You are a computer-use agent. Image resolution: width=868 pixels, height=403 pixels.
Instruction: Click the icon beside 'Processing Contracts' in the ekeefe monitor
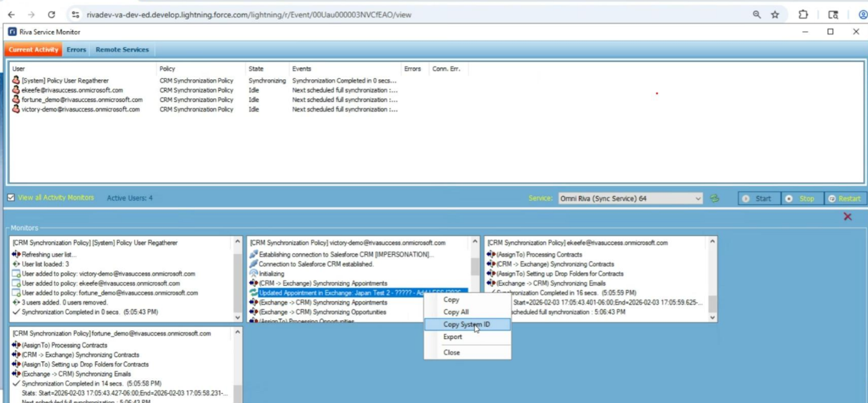pos(491,255)
